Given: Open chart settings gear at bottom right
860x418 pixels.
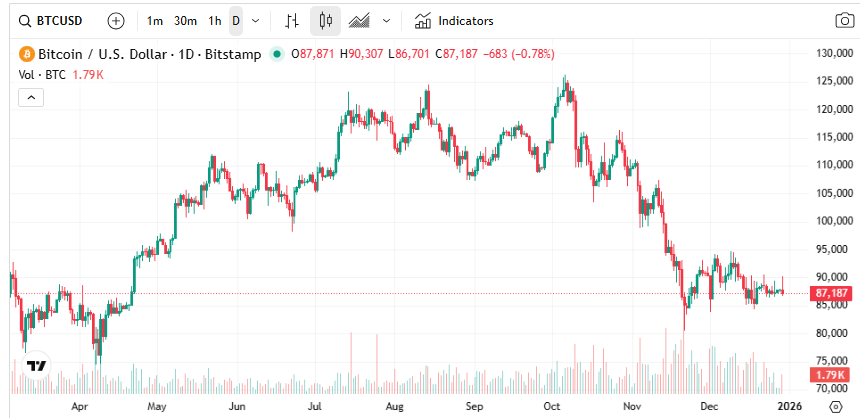Looking at the screenshot, I should [836, 406].
